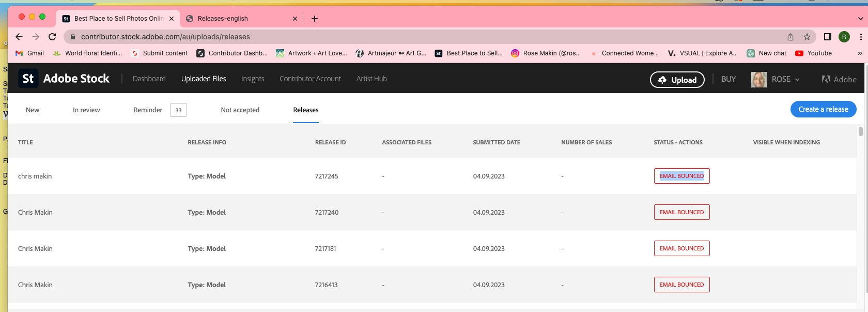Open the Gmail bookmark
Viewport: 868px width, 312px height.
pos(29,53)
